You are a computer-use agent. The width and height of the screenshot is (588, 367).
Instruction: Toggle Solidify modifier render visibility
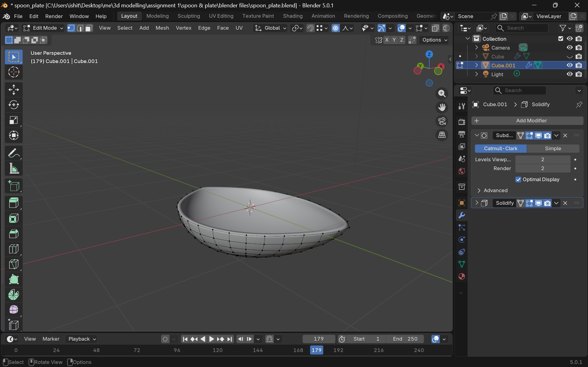tap(548, 203)
